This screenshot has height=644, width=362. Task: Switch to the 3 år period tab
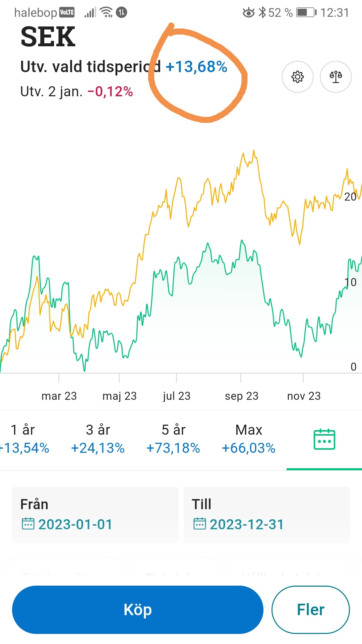(x=98, y=439)
